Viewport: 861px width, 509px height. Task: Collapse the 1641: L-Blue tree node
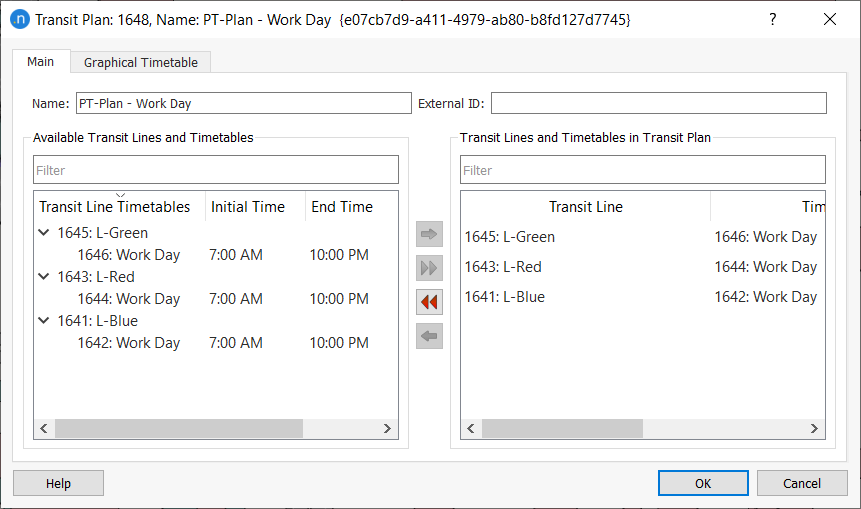[43, 321]
